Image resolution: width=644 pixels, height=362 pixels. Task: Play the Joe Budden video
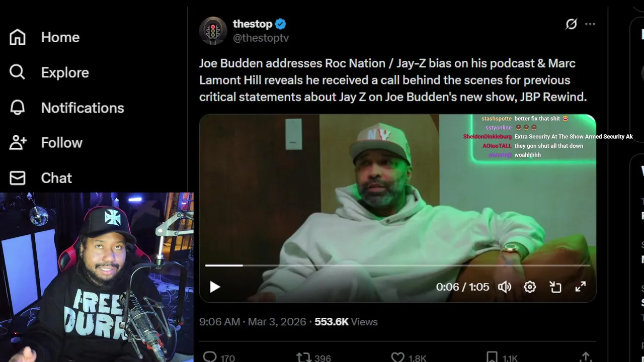[x=215, y=287]
